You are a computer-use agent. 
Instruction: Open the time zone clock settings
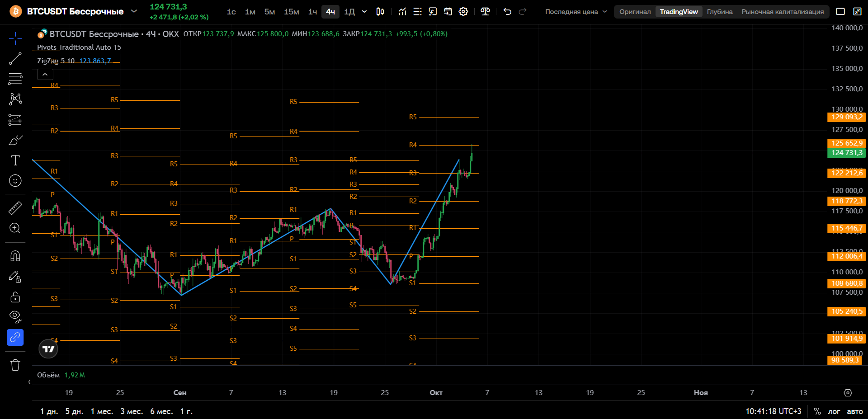pos(773,411)
